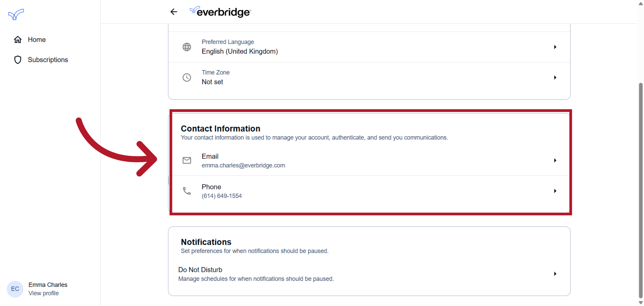Open the Phone row chevron

pyautogui.click(x=555, y=191)
